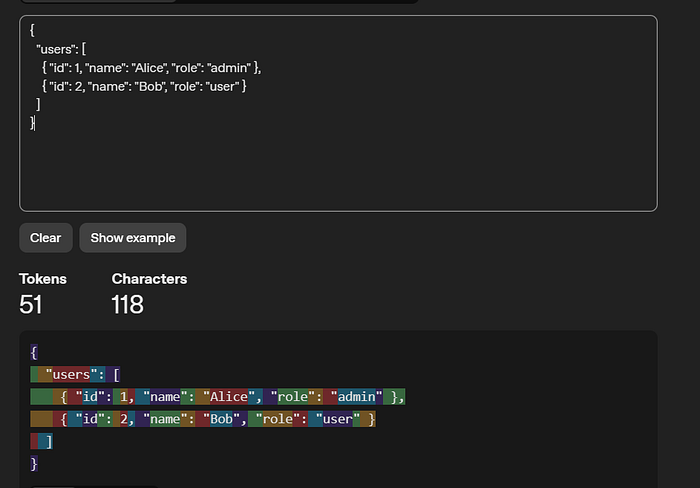Click the id number 2 token in output
Image resolution: width=700 pixels, height=488 pixels.
(x=124, y=419)
